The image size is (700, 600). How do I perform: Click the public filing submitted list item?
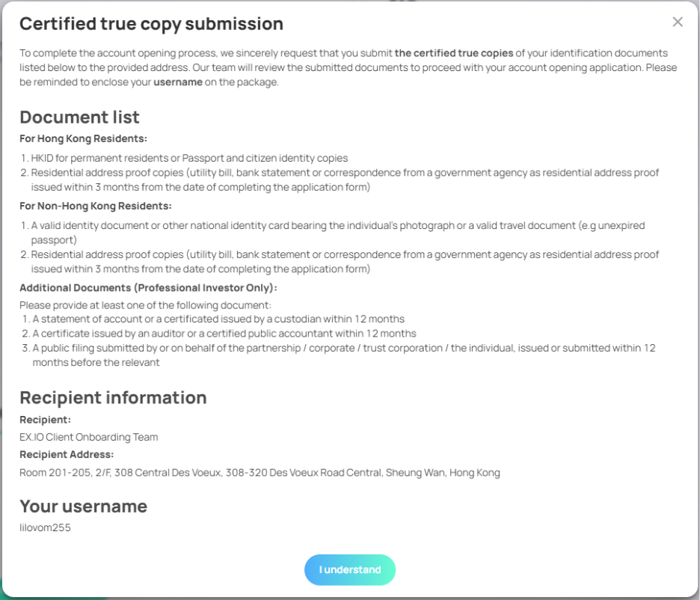(343, 349)
